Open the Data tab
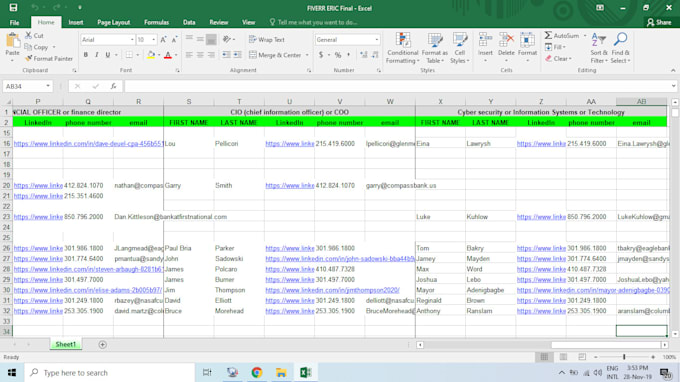 [189, 23]
